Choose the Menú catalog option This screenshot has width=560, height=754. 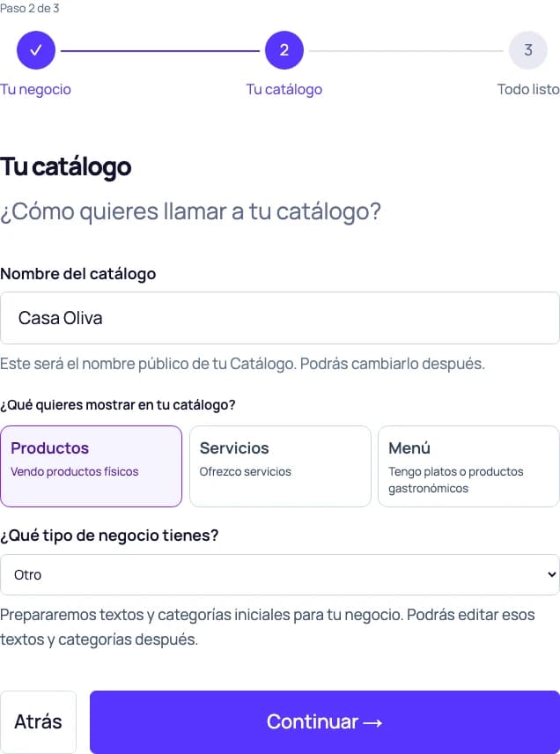click(x=468, y=466)
